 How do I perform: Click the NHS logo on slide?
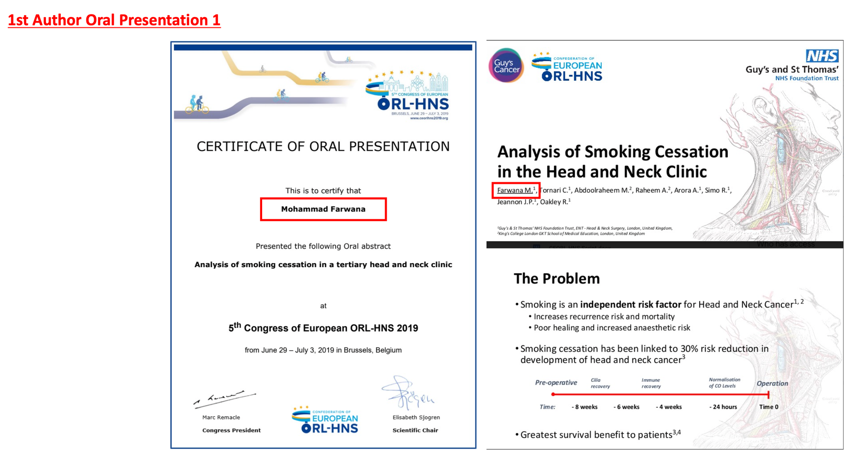point(822,56)
